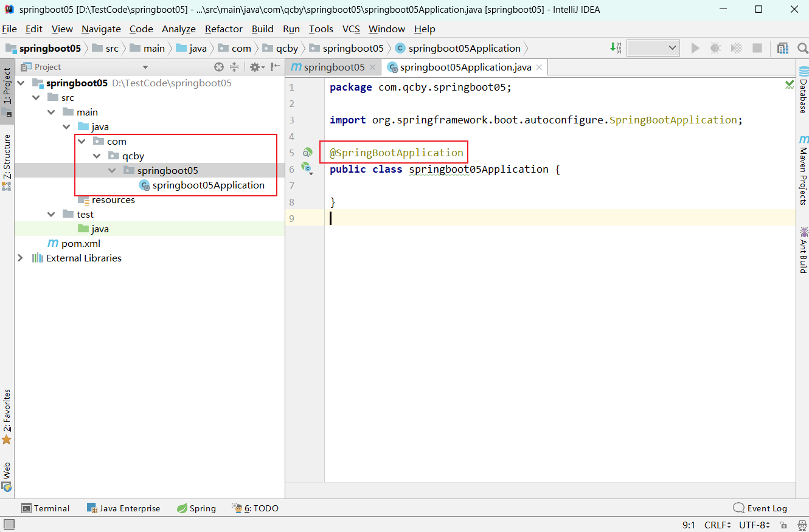Open the Maven Projects tool window
The image size is (809, 532).
pos(803,170)
